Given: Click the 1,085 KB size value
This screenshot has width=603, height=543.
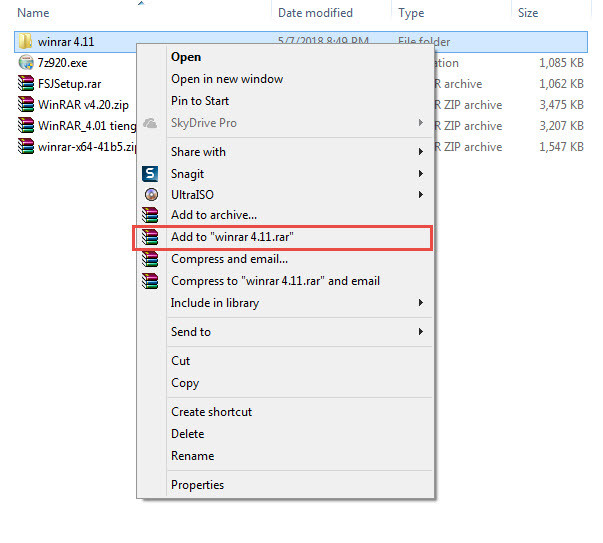Looking at the screenshot, I should coord(561,63).
